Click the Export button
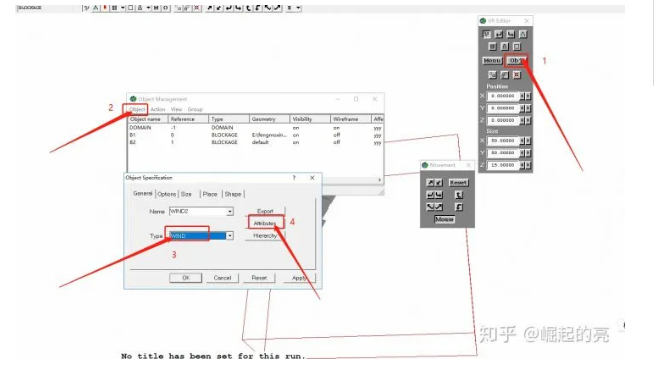The width and height of the screenshot is (654, 365). (265, 211)
